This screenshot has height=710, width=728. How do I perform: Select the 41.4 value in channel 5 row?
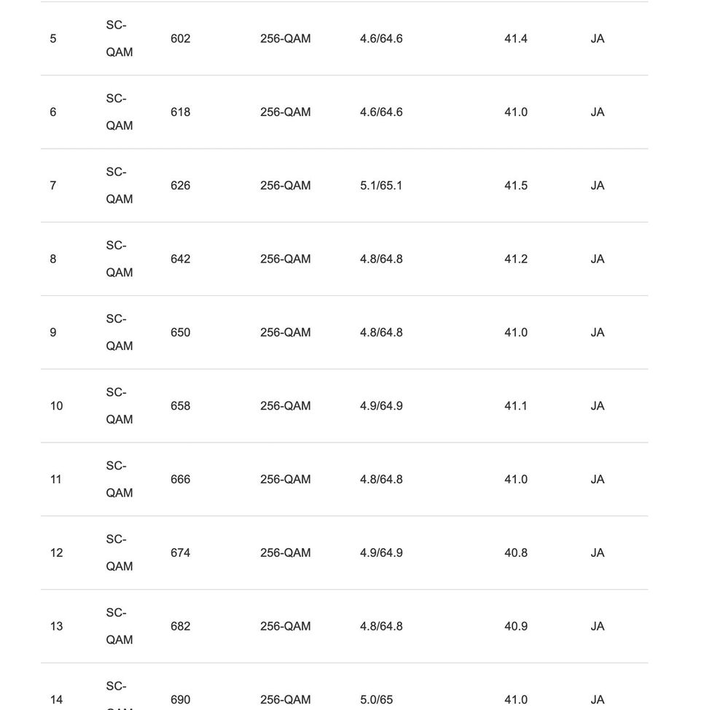point(515,39)
